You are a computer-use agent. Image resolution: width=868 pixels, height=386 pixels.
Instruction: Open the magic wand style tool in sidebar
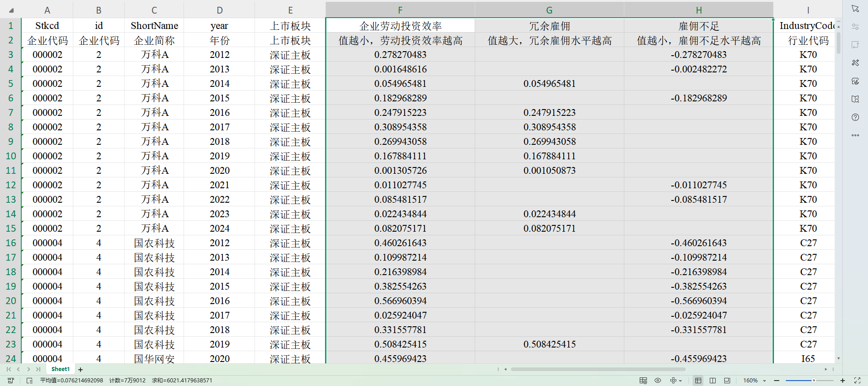click(855, 63)
